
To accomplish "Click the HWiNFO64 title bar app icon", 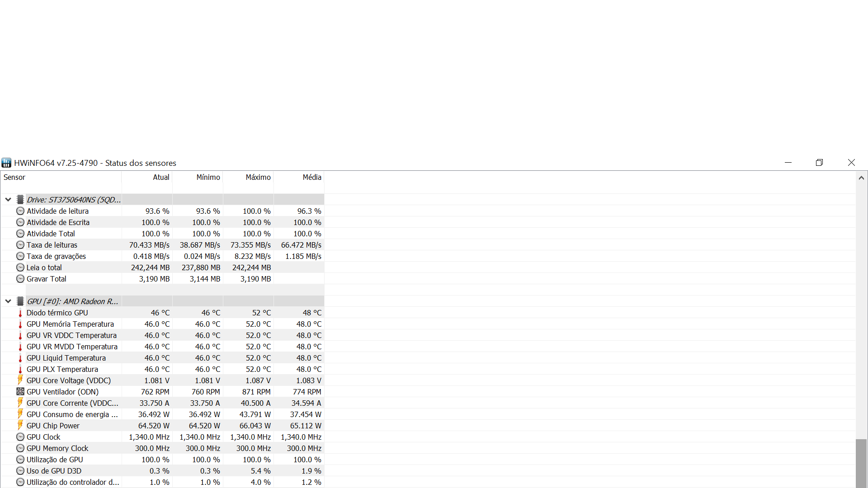I will (x=6, y=163).
